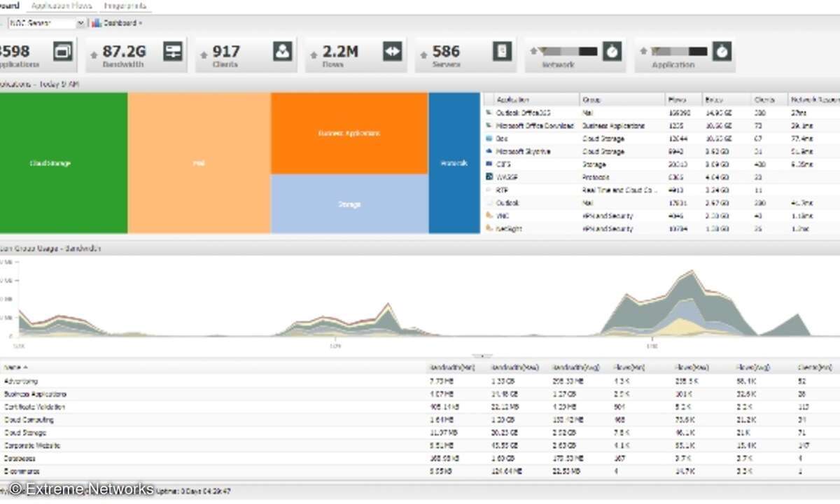Screen dimensions: 840x504
Task: Click the Flows tile arrows icon
Action: click(x=392, y=50)
